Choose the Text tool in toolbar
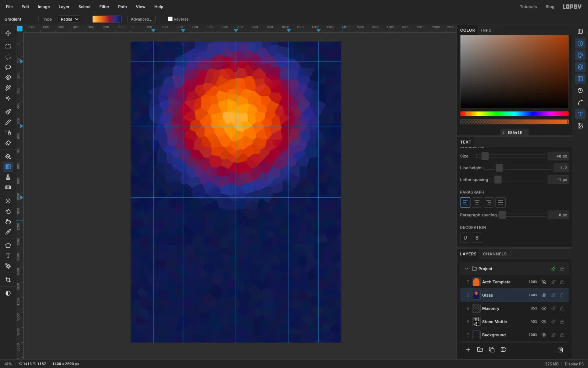The width and height of the screenshot is (588, 368). tap(8, 256)
